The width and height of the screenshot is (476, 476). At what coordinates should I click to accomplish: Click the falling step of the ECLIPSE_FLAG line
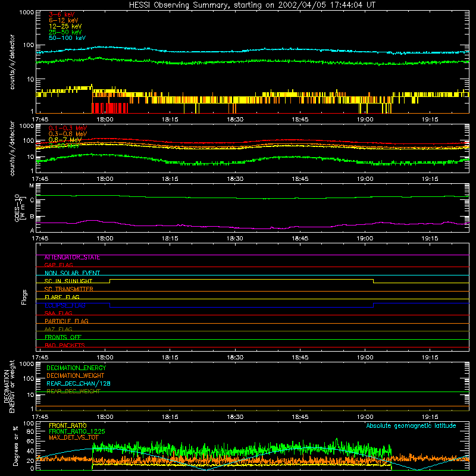[110, 305]
